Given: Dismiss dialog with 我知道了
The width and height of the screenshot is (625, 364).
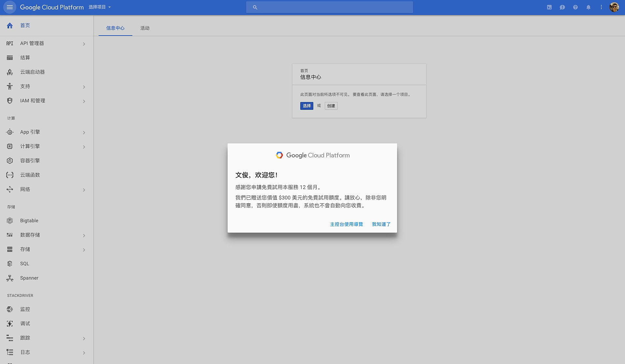Looking at the screenshot, I should click(381, 224).
